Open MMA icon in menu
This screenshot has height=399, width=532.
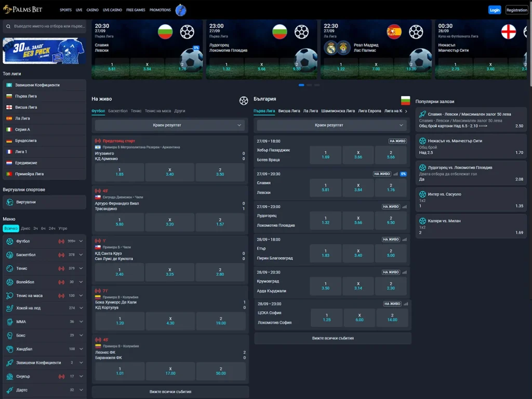coord(9,322)
